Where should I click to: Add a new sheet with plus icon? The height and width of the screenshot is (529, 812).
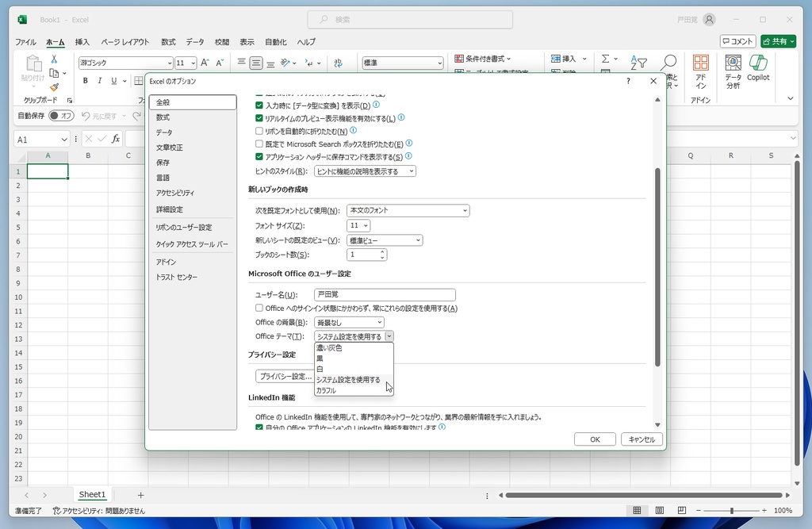[140, 496]
